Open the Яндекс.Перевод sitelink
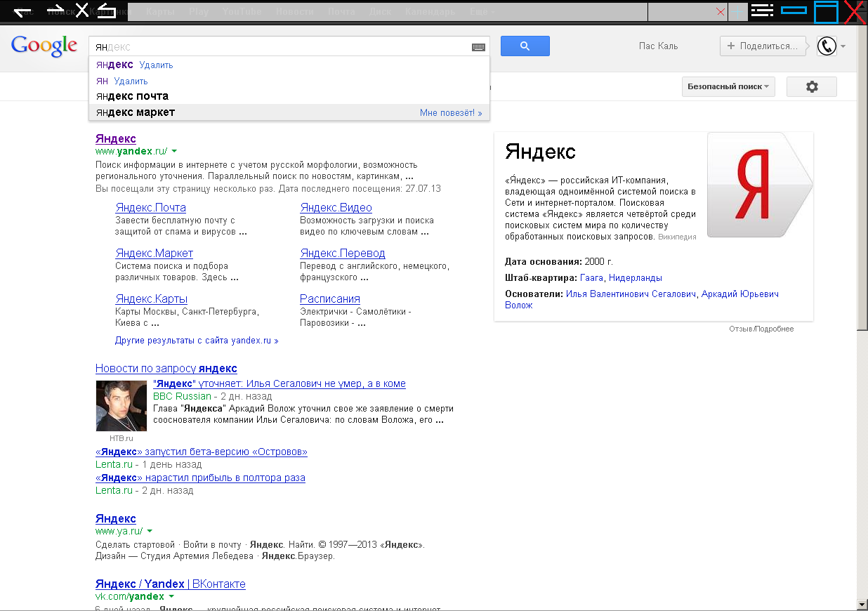 [342, 254]
